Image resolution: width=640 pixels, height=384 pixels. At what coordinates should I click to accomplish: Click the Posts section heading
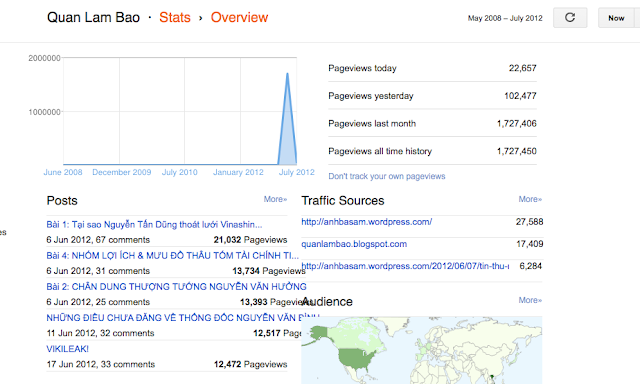[x=62, y=201]
